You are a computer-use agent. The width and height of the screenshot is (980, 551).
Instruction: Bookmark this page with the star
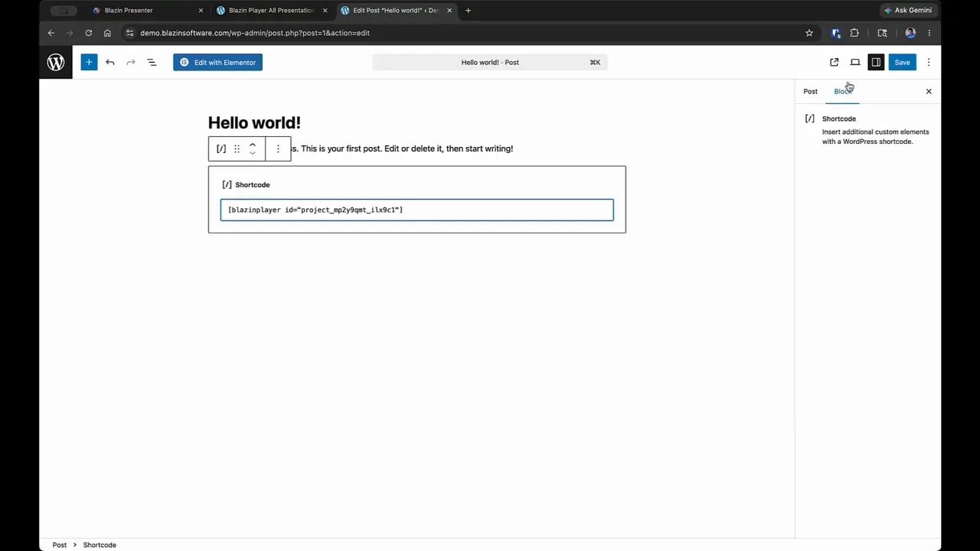coord(809,33)
